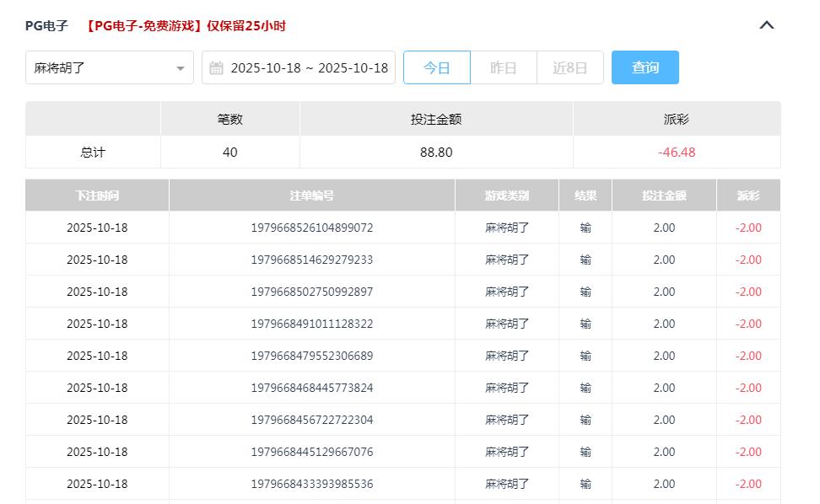Click the 派彩 column header
The width and height of the screenshot is (820, 504).
point(747,195)
